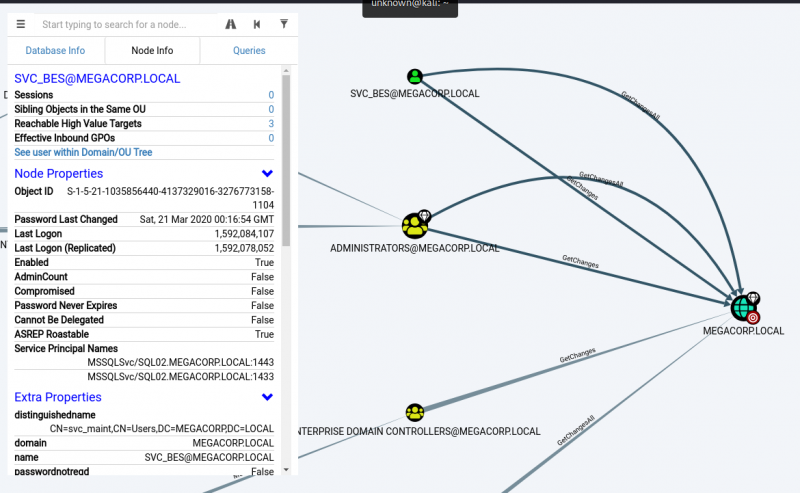The image size is (800, 493).
Task: Select the green SVC_BES user node icon
Action: (415, 76)
